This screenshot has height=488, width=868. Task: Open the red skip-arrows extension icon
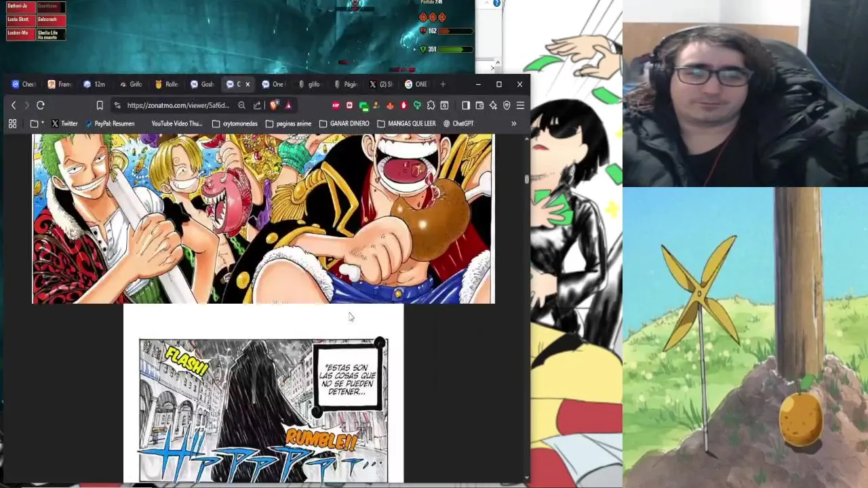coord(349,105)
